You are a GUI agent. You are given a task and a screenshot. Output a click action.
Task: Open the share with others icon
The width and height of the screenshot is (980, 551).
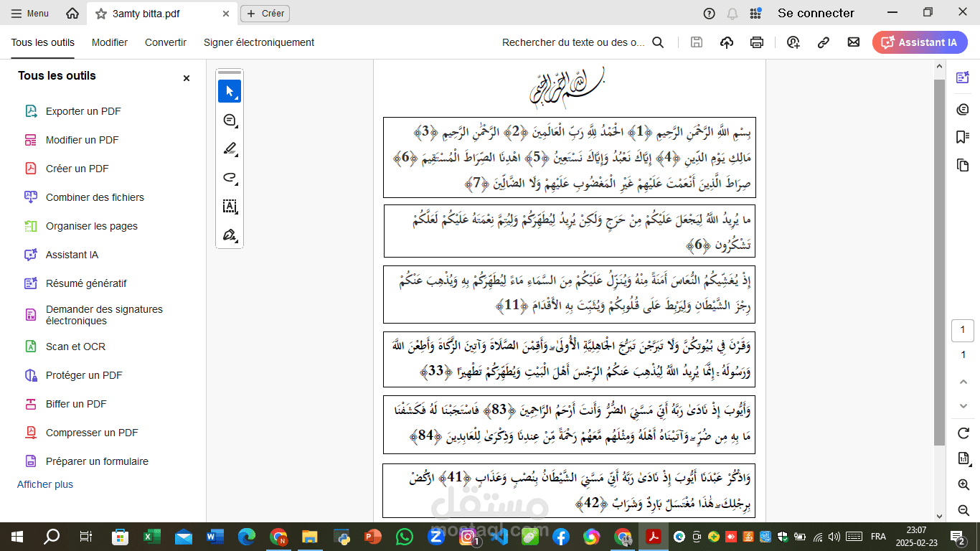click(793, 42)
